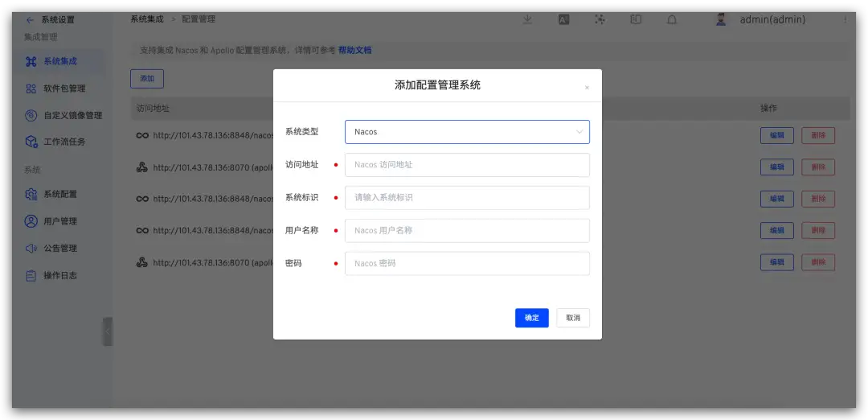Open 系统配置 in the sidebar
868x420 pixels.
[62, 195]
